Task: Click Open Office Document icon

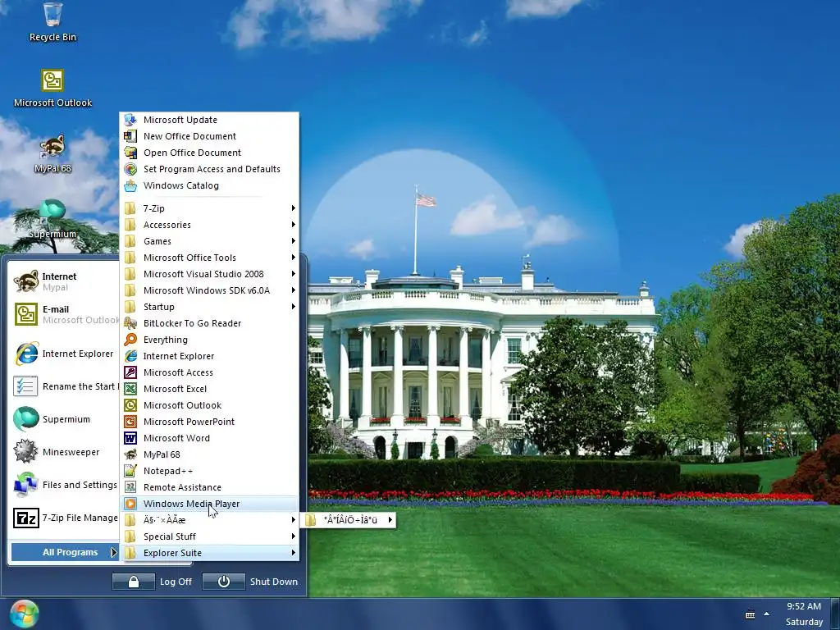Action: (130, 153)
